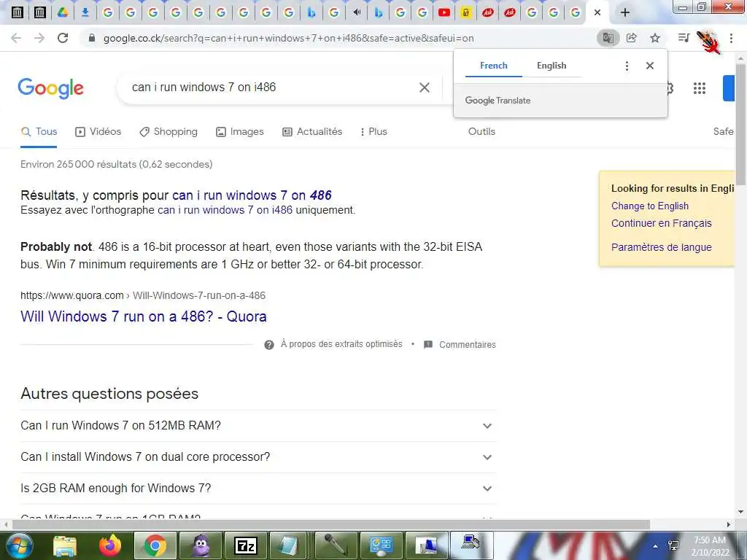
Task: Click the vertical page scrollbar
Action: [741, 124]
